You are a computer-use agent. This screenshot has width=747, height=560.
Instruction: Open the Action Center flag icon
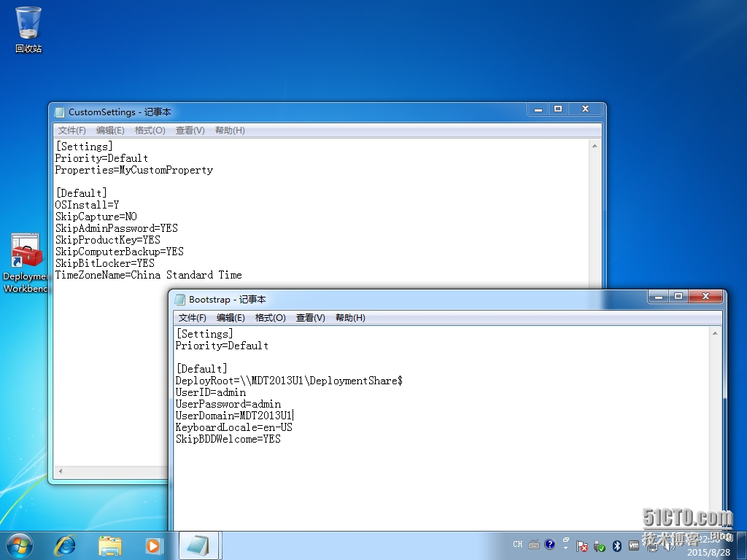tap(581, 545)
